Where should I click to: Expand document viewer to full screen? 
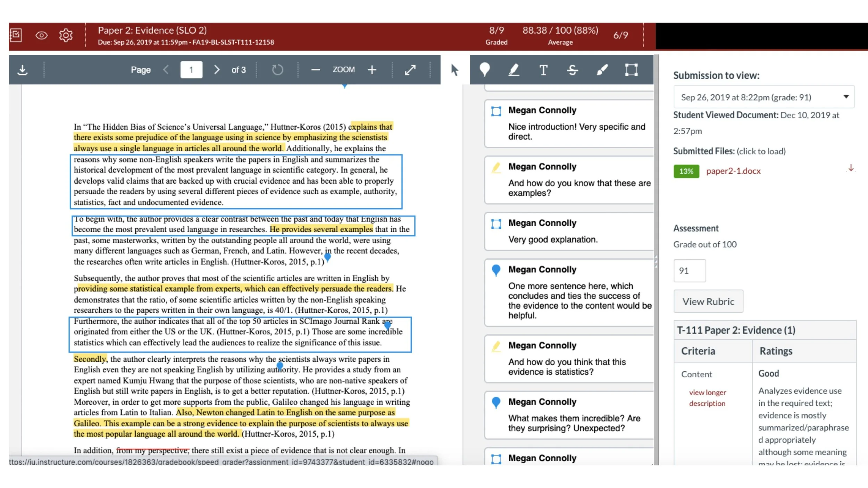tap(410, 70)
